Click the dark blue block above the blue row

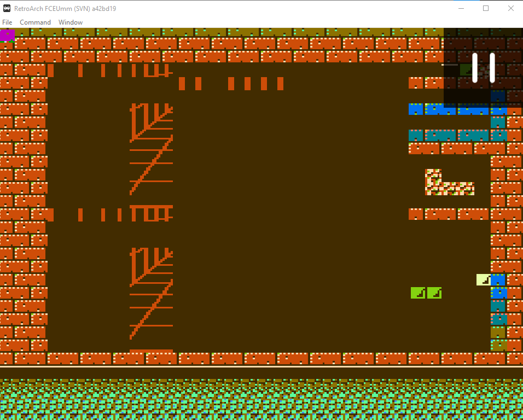(x=498, y=96)
